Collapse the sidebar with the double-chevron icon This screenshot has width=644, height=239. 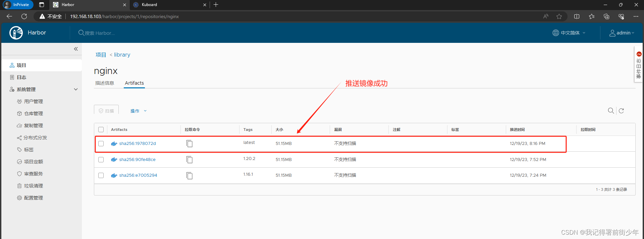tap(76, 49)
